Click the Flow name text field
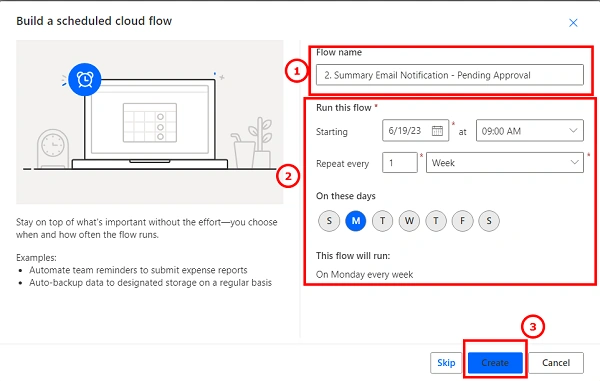This screenshot has height=381, width=600. 450,75
